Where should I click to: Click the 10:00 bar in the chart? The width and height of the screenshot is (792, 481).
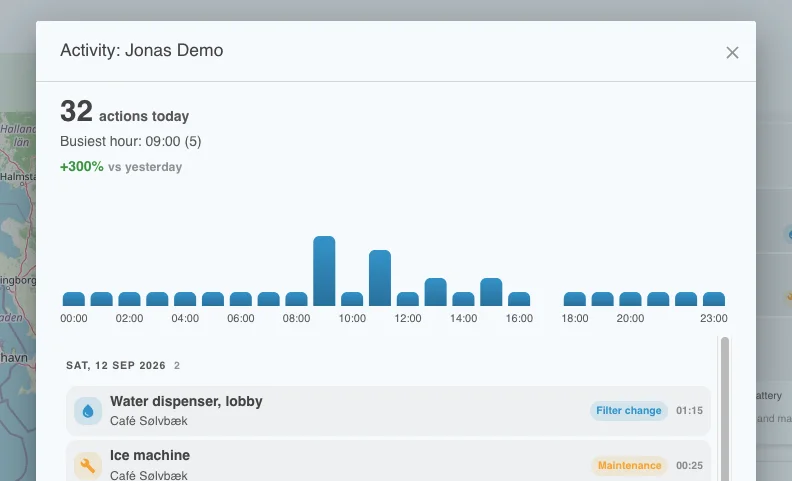click(352, 299)
